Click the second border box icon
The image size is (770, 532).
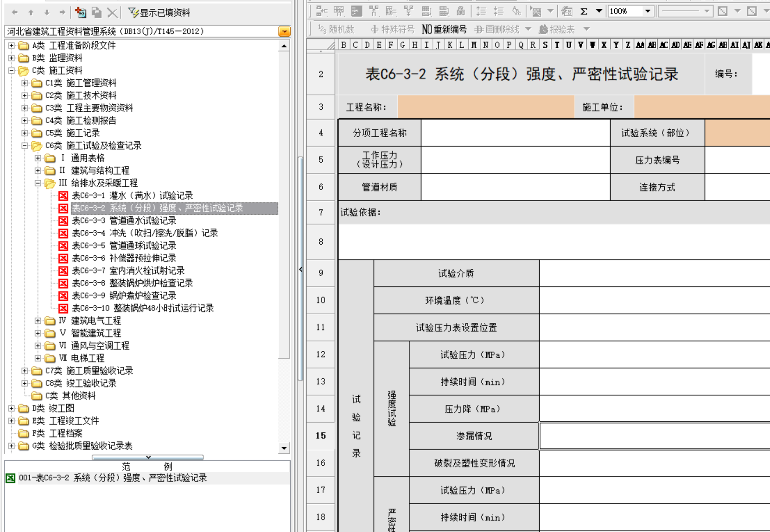pos(752,11)
